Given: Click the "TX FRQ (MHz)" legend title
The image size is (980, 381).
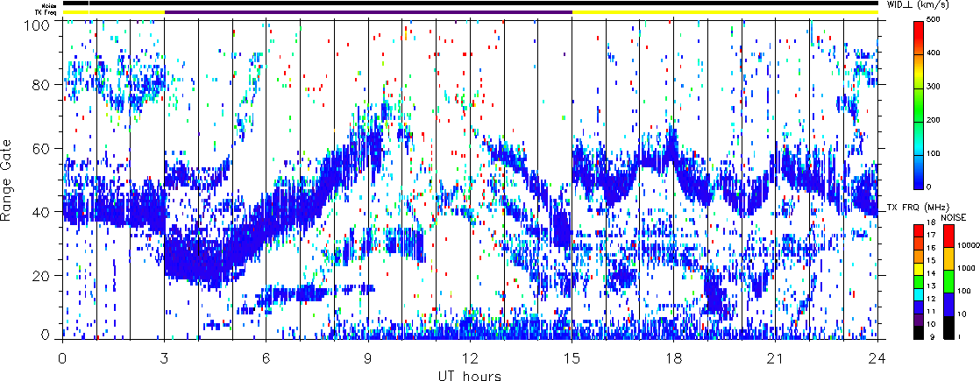Looking at the screenshot, I should [918, 208].
